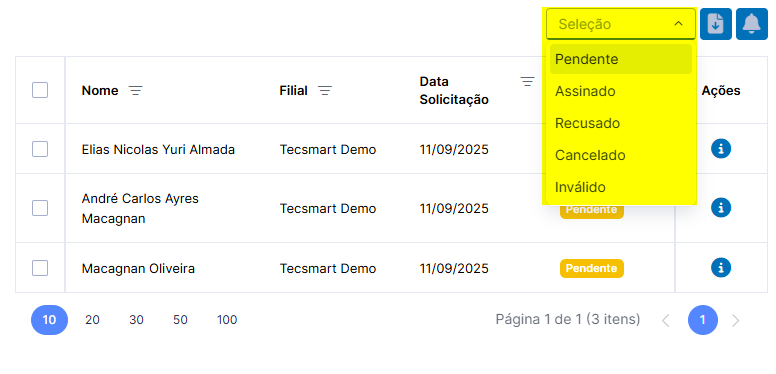
Task: Filter the Nome column
Action: [136, 91]
